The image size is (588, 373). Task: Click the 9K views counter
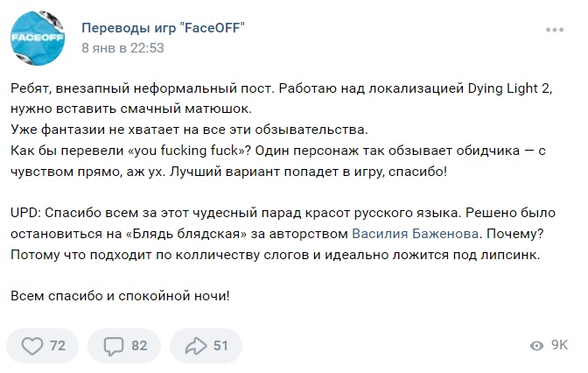coord(559,345)
